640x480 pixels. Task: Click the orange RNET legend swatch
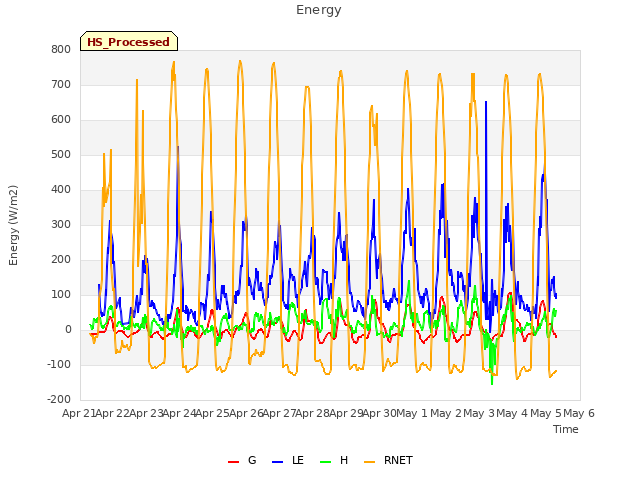tap(369, 462)
